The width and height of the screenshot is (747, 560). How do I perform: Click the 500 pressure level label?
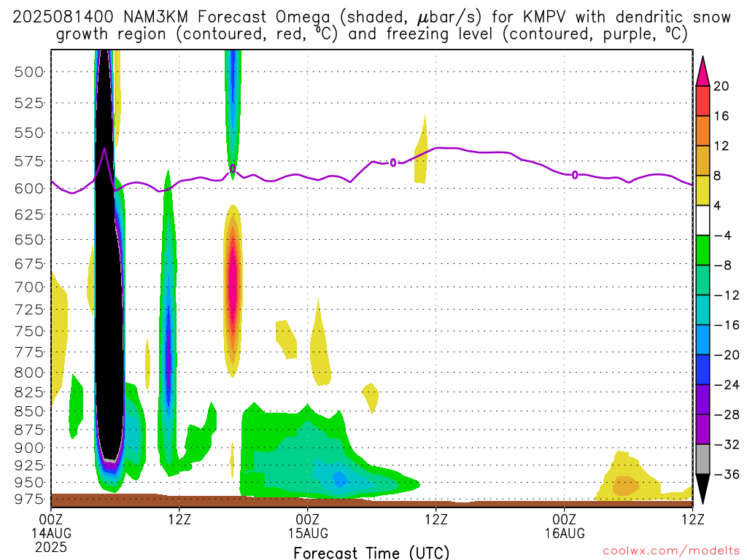coord(29,72)
